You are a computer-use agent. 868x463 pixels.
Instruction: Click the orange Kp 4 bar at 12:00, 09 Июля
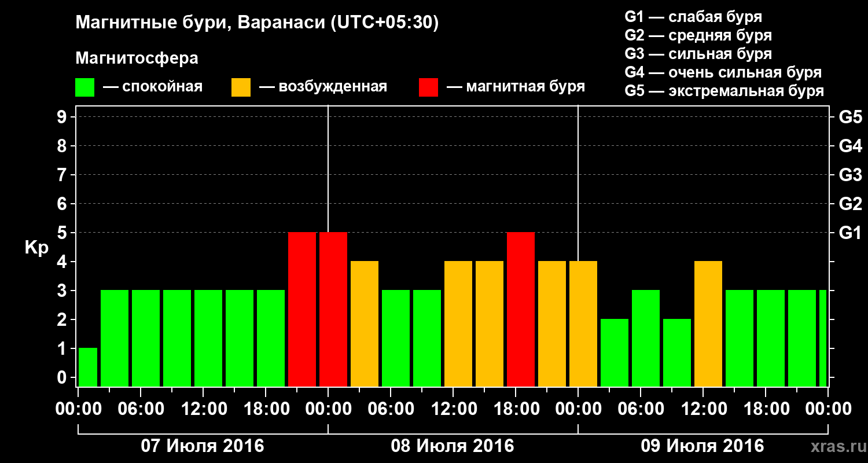click(708, 324)
